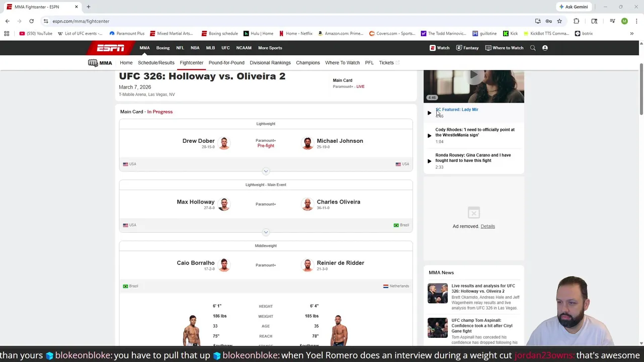The image size is (644, 362).
Task: Open Where to Watch in MMA nav
Action: 342,63
